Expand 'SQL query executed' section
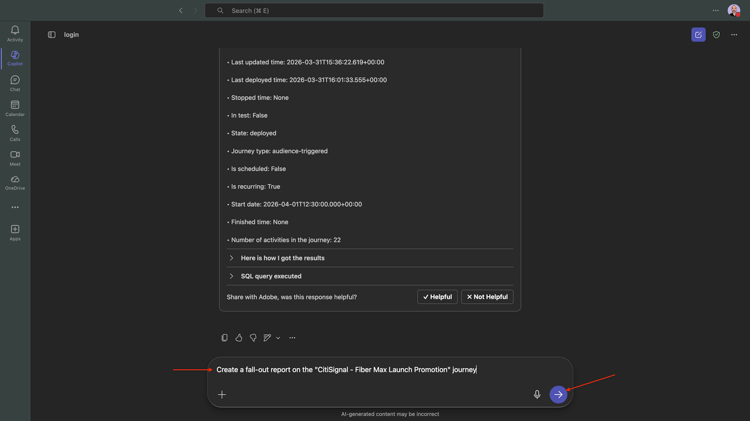 370,276
